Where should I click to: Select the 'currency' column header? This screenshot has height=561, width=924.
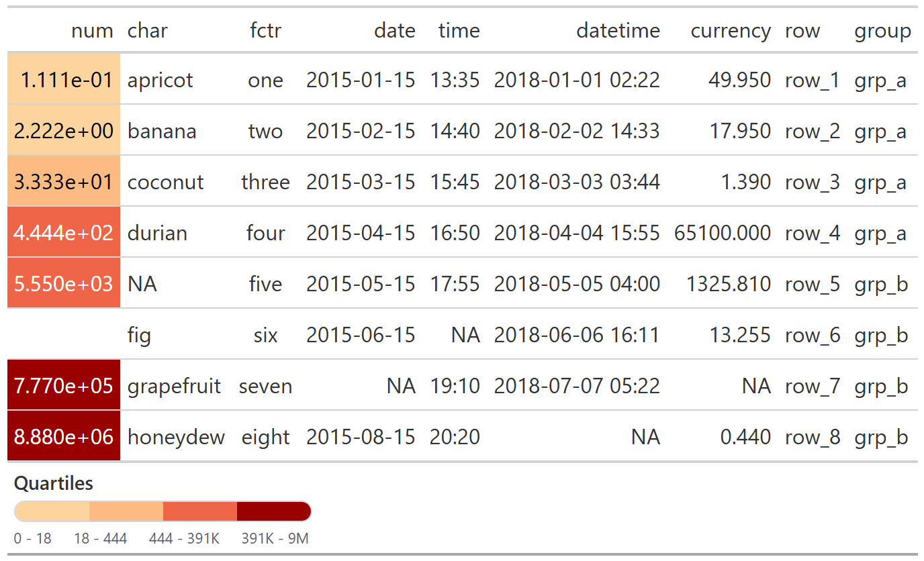click(731, 31)
